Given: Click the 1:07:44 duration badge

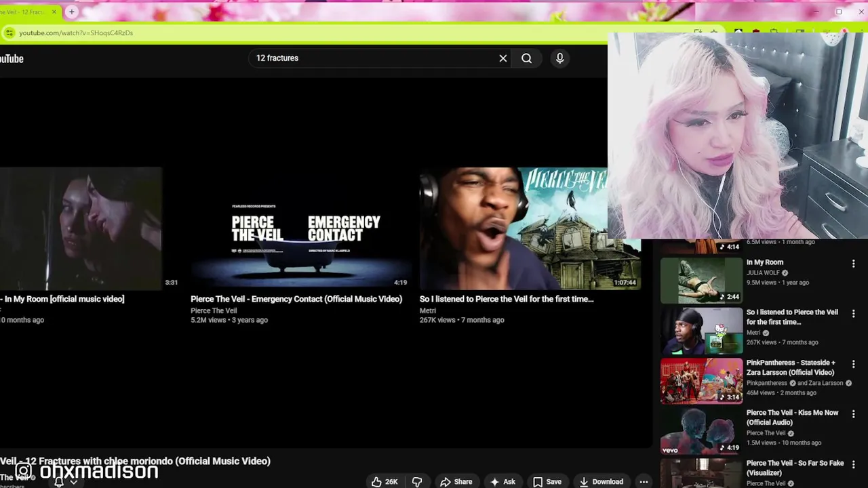Looking at the screenshot, I should click(x=625, y=283).
